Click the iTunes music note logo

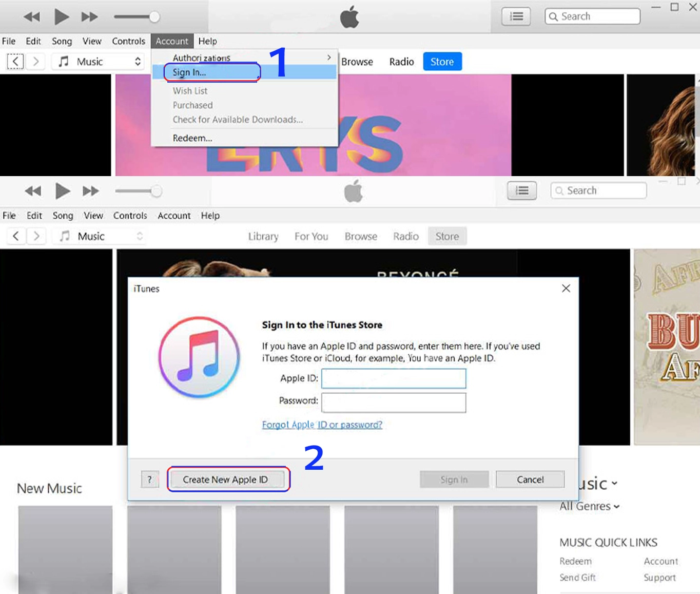pyautogui.click(x=199, y=357)
